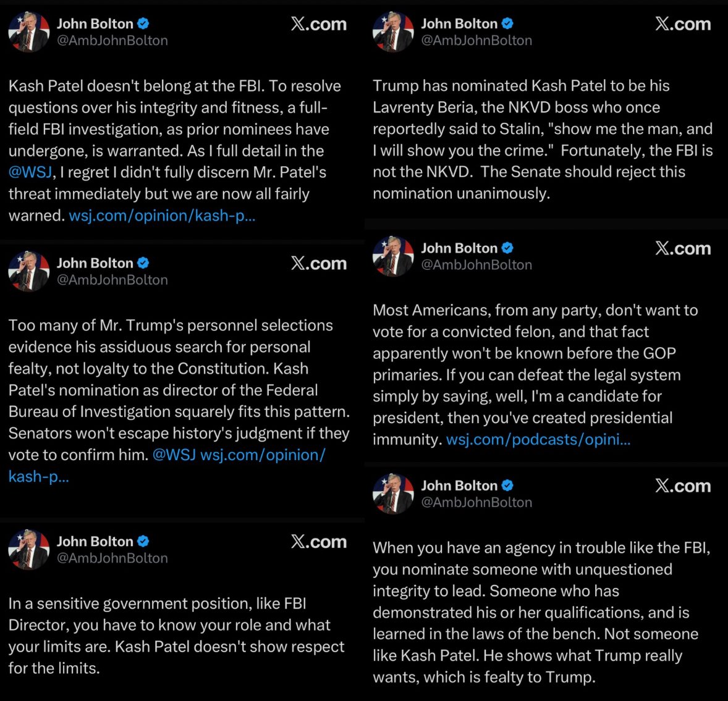The image size is (728, 701).
Task: Open the @WSJ mention in the 'I regret' tweet
Action: pyautogui.click(x=30, y=172)
